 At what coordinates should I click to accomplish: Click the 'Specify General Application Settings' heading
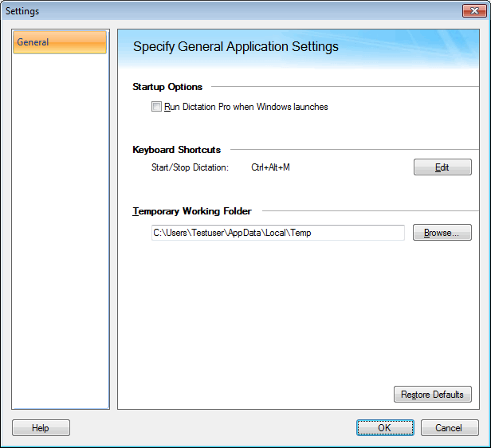pos(236,47)
